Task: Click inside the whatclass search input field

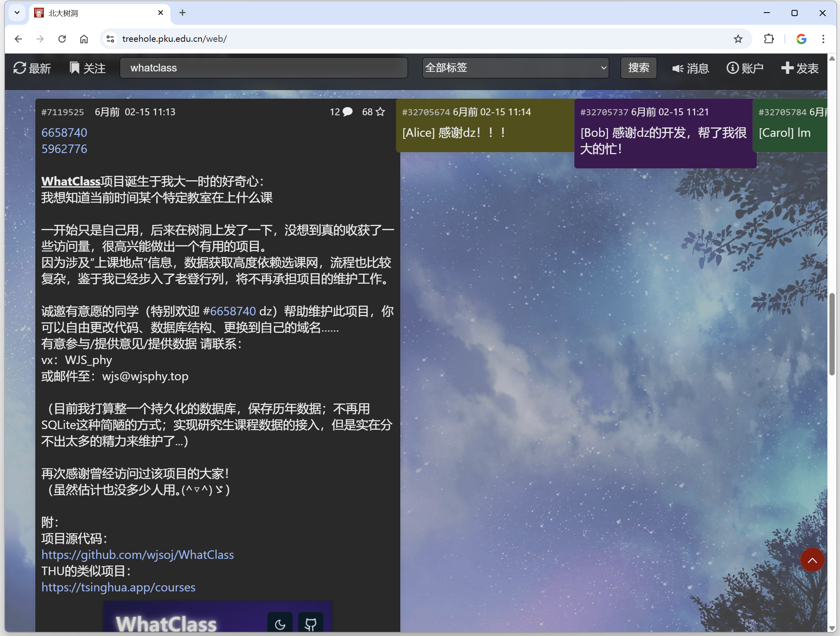Action: (264, 68)
